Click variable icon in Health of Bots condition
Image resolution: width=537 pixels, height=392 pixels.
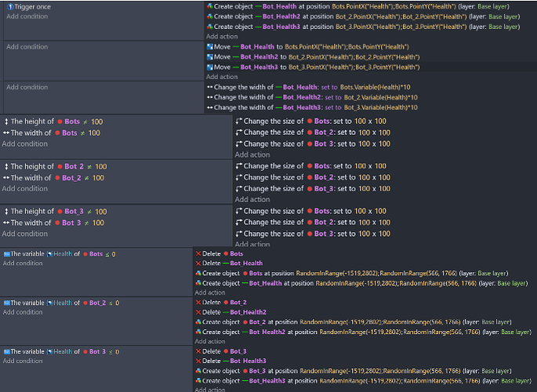(6, 254)
